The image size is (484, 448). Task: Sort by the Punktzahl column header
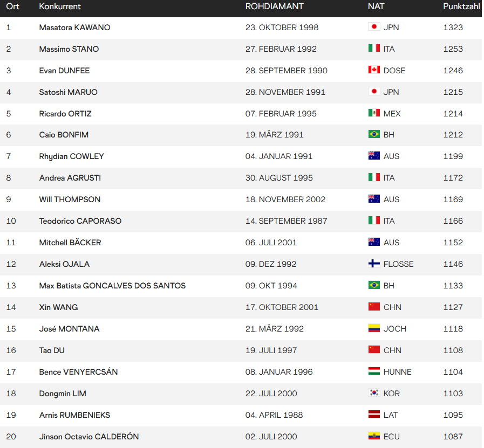[461, 6]
